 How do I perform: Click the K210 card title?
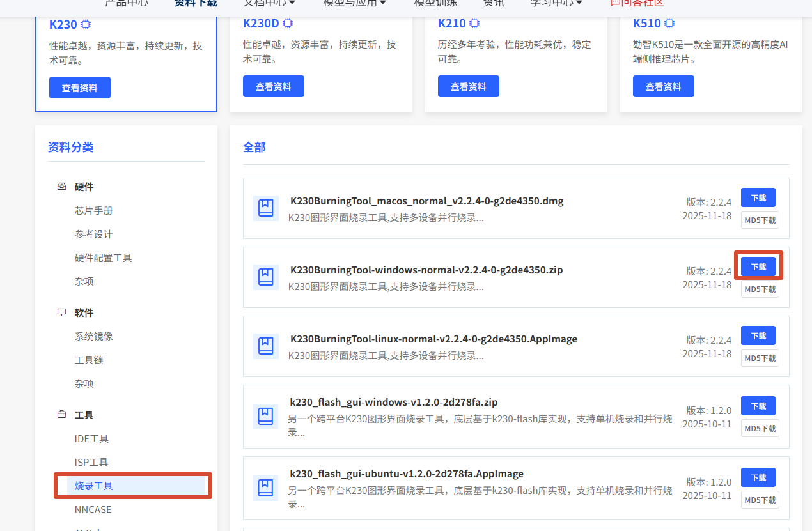tap(452, 24)
